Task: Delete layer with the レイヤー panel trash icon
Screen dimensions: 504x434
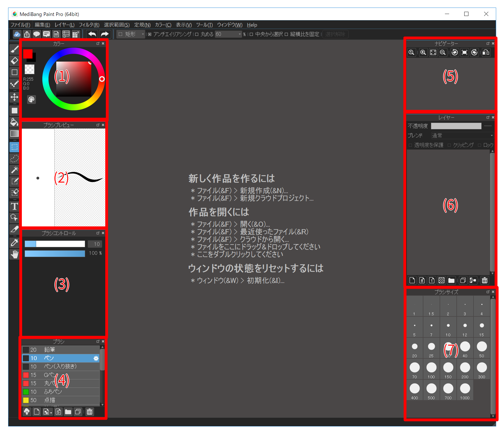Action: pos(485,280)
